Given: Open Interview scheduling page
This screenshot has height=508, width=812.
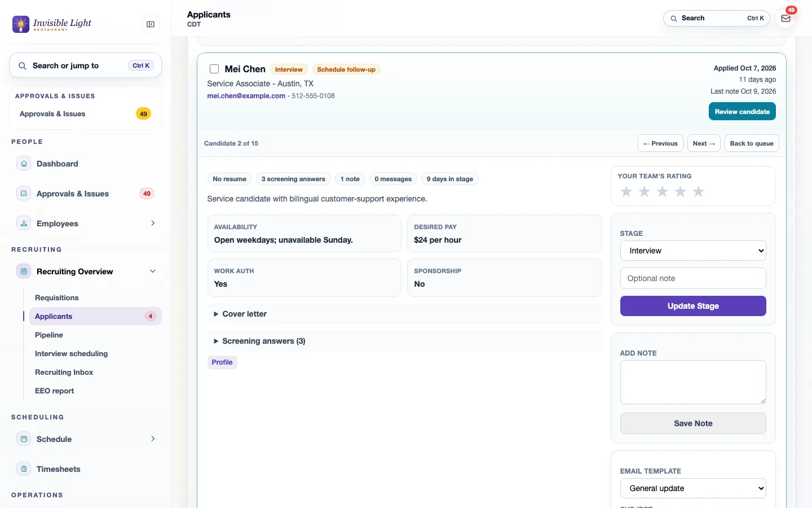Looking at the screenshot, I should point(71,354).
